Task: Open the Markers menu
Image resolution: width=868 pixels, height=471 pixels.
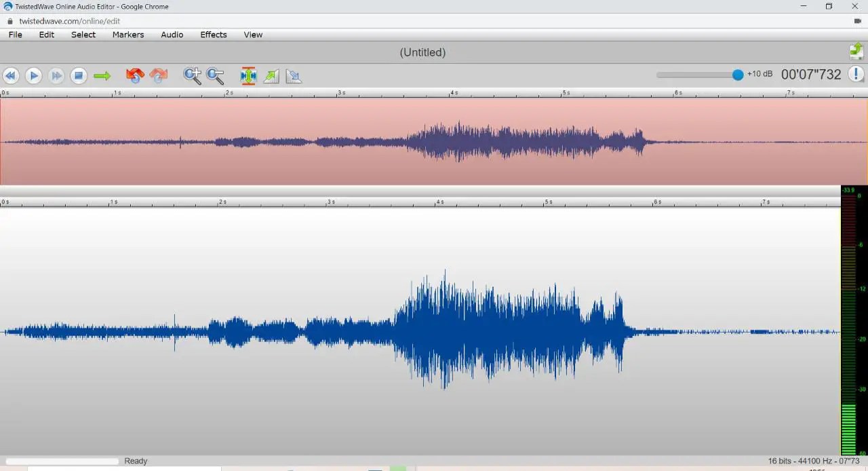Action: [127, 35]
